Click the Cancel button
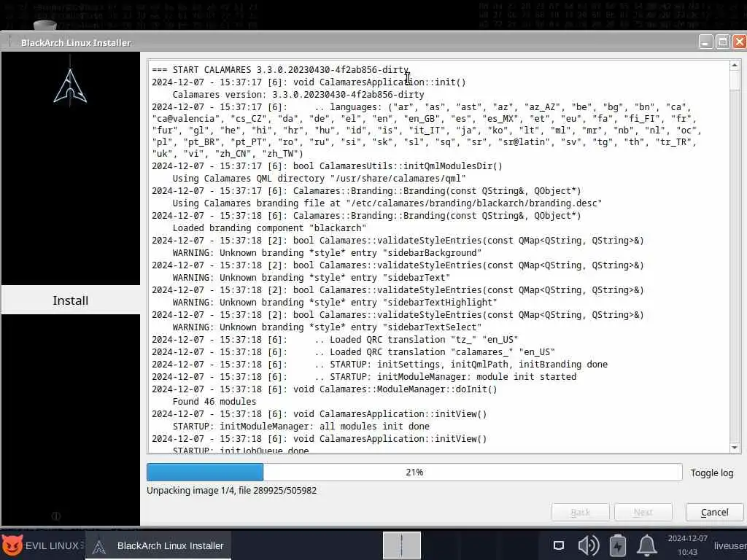Image resolution: width=747 pixels, height=560 pixels. coord(714,513)
